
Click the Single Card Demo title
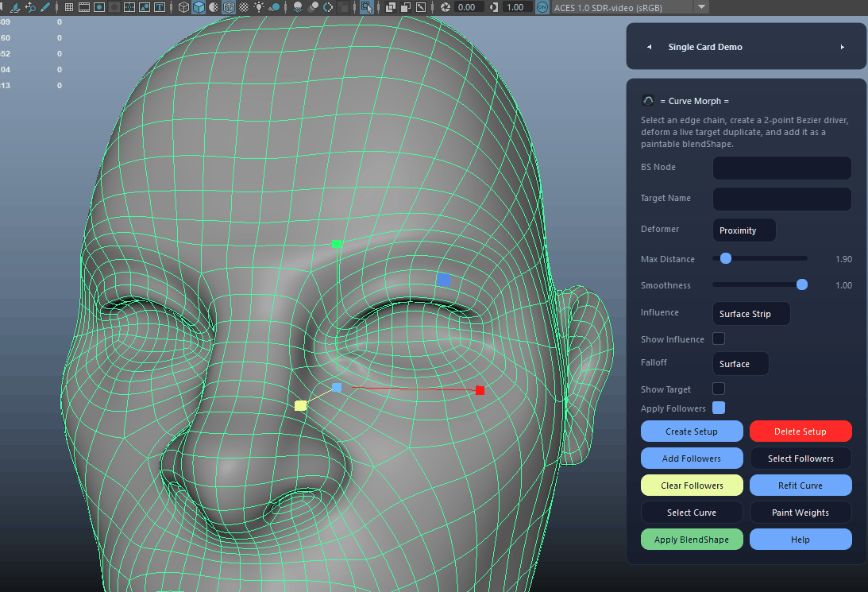[704, 47]
